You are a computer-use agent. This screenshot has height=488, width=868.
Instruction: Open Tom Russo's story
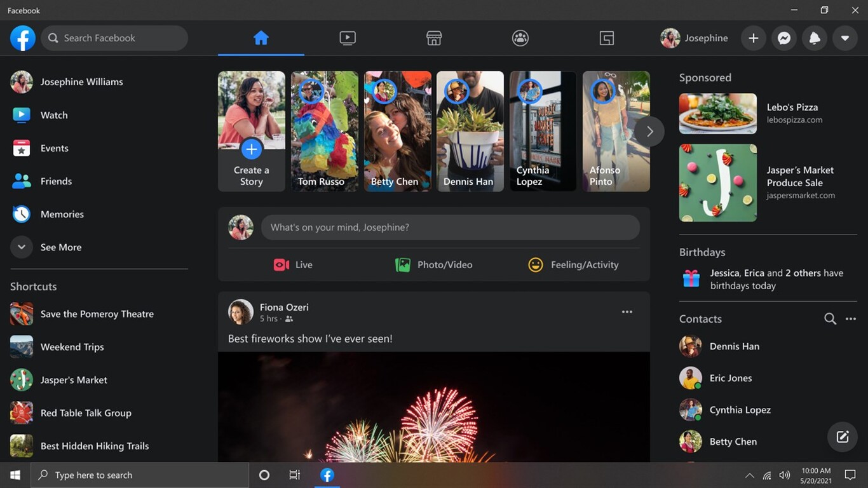click(x=324, y=131)
